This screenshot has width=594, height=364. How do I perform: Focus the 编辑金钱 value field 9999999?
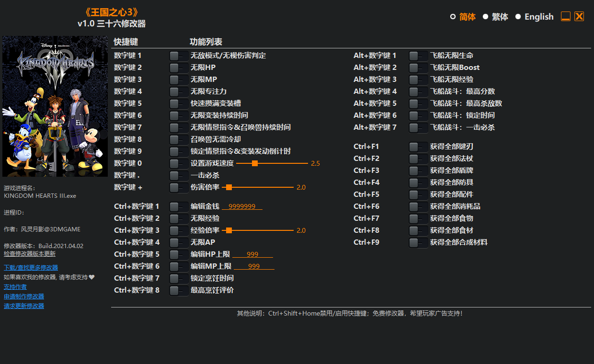coord(242,206)
